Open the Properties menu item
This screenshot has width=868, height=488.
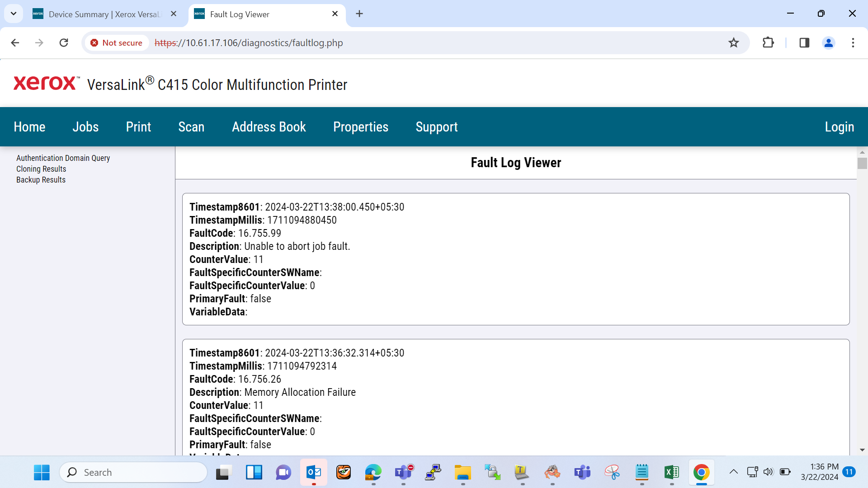pos(361,127)
